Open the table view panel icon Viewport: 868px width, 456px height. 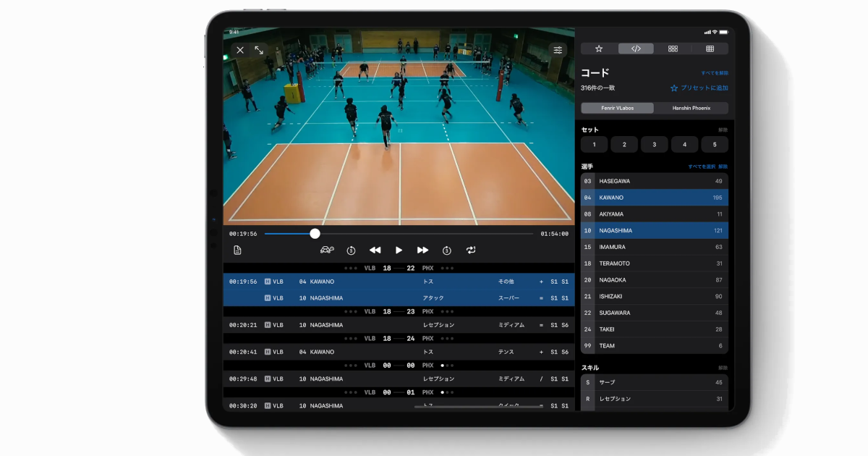click(x=710, y=48)
